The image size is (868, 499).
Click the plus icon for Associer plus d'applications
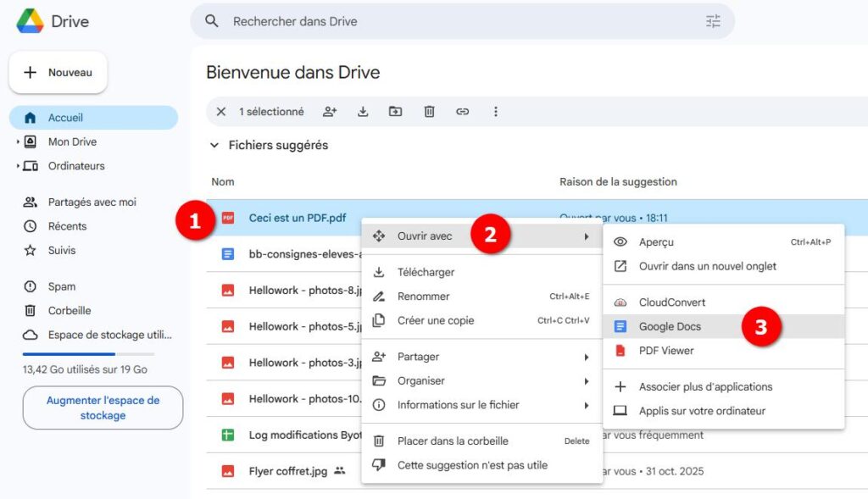point(620,386)
